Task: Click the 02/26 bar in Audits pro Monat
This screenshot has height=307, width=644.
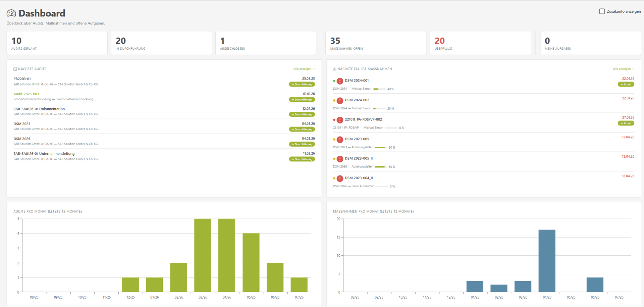Action: click(179, 277)
